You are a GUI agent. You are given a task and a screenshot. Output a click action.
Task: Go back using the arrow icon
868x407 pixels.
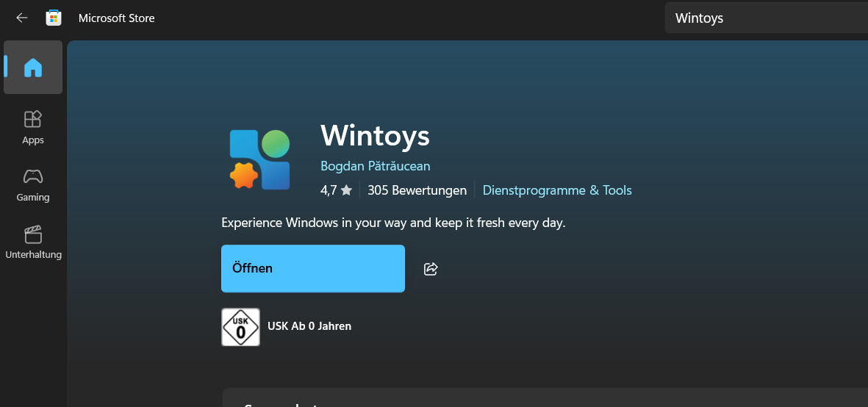pyautogui.click(x=21, y=18)
